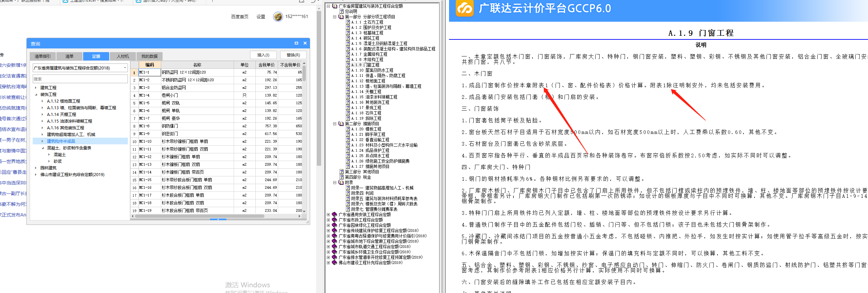Click the open-book icon of 第二部分 措施项目

point(341,124)
